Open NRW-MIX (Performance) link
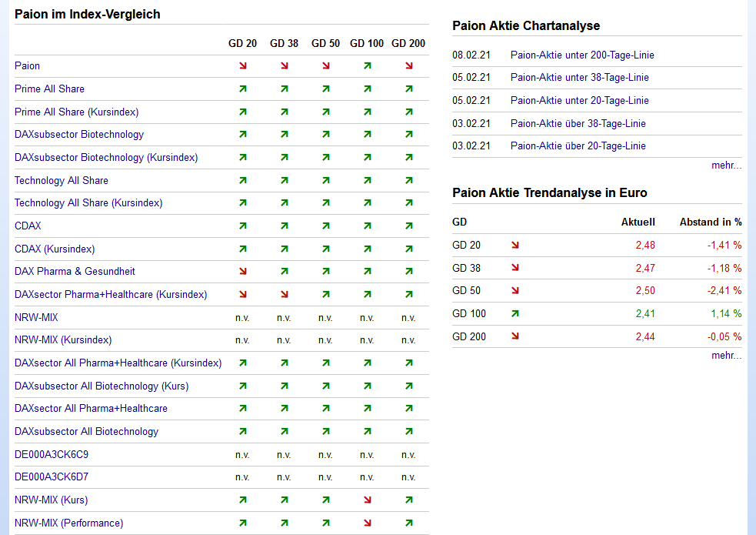Image resolution: width=756 pixels, height=535 pixels. point(68,523)
